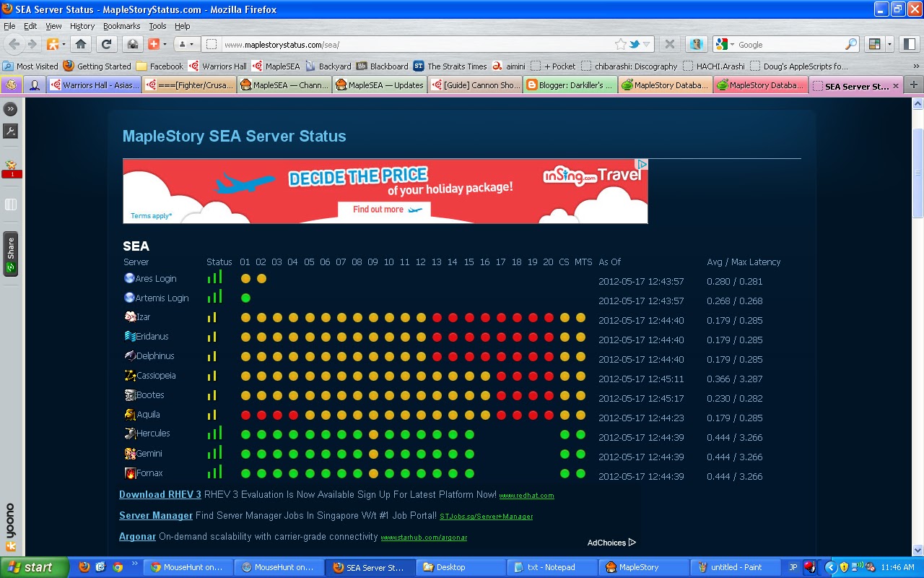
Task: Click the JP language indicator in tray
Action: [x=793, y=567]
